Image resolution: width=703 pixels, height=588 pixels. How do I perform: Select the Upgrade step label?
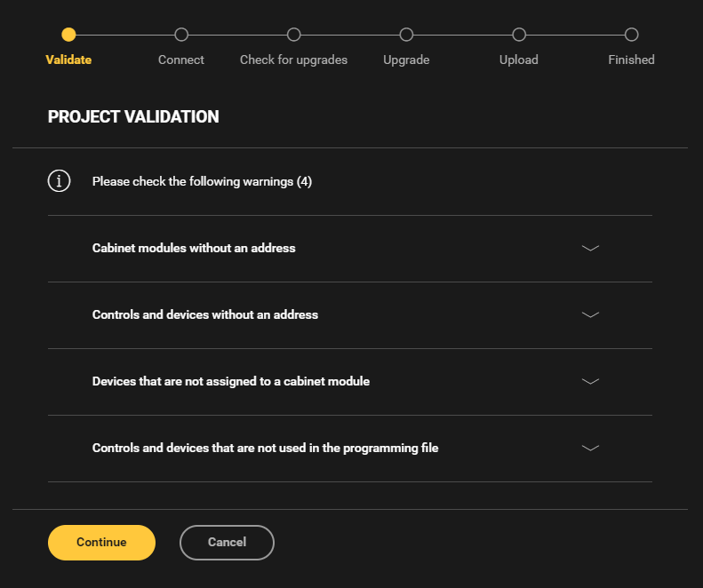tap(406, 60)
